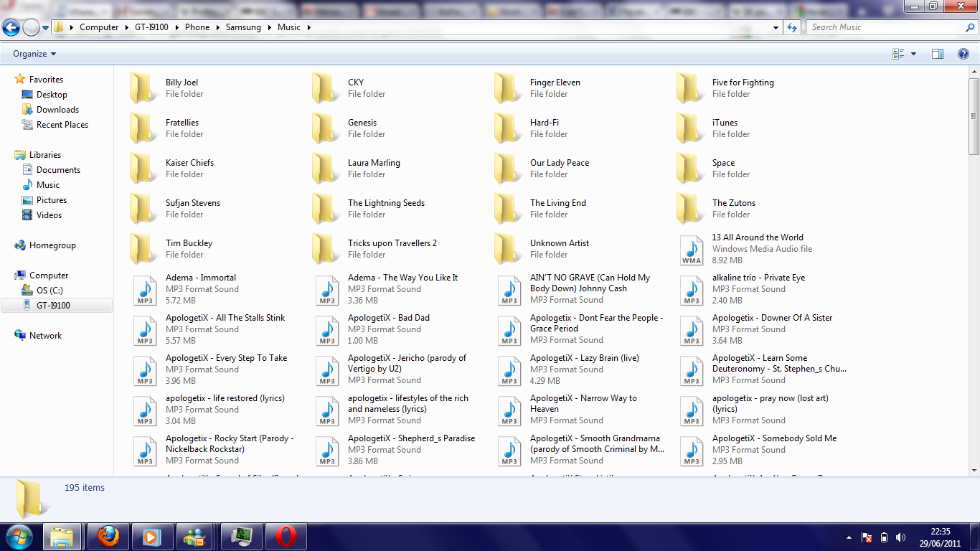The height and width of the screenshot is (551, 980).
Task: Open Pictures library in sidebar
Action: click(x=52, y=200)
